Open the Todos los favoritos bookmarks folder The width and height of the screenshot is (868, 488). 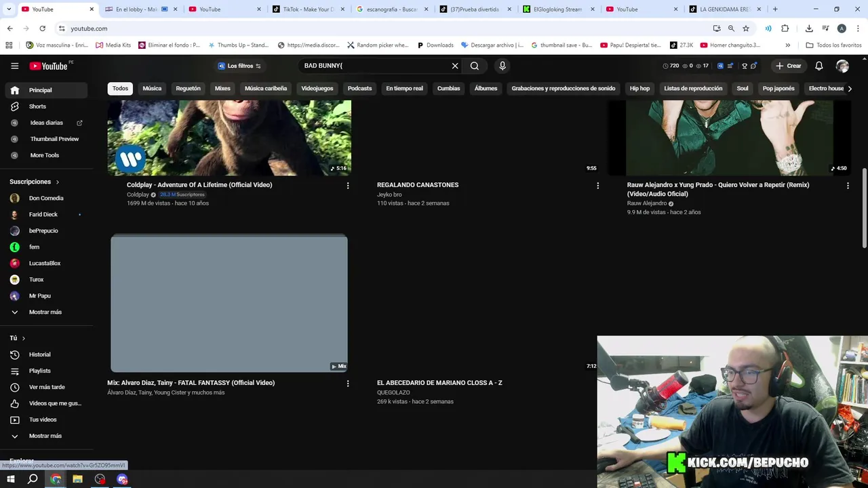pos(833,45)
